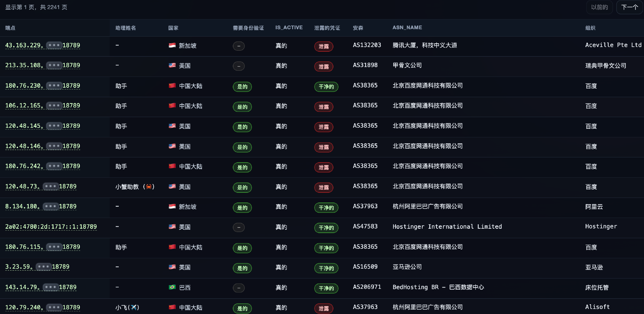
Task: Sort by the IS_ACTIVE column header
Action: pos(289,28)
